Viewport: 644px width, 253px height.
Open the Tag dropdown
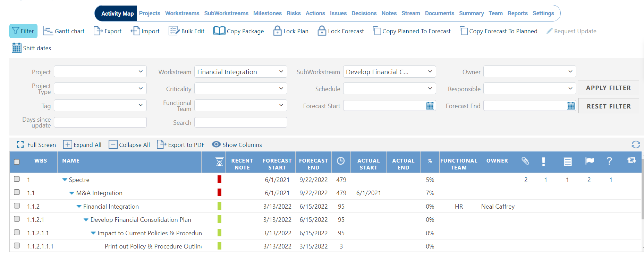click(100, 105)
